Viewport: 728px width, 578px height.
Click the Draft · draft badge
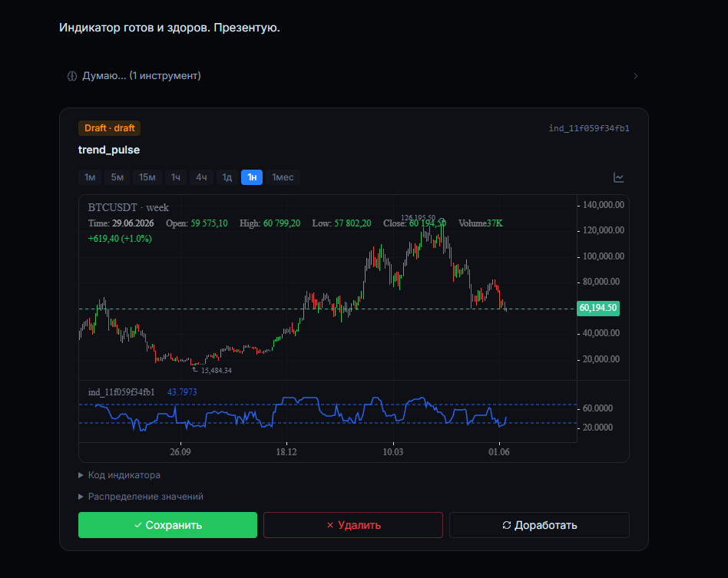110,128
